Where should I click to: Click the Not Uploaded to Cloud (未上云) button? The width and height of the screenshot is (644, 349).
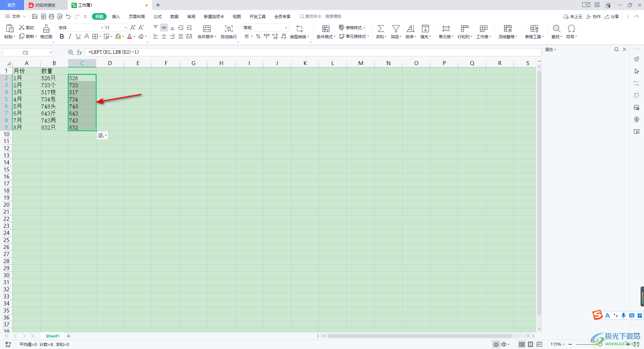[x=573, y=16]
